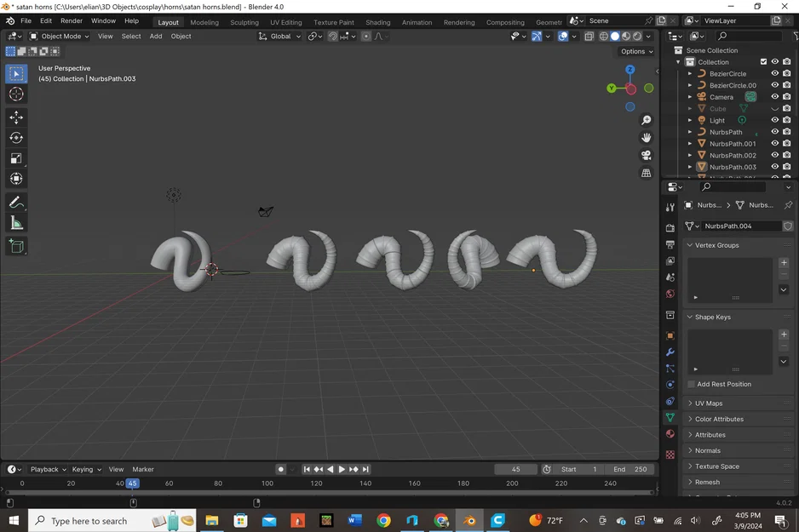Screen dimensions: 799x532
Task: Open the Tool properties tab
Action: coord(670,207)
